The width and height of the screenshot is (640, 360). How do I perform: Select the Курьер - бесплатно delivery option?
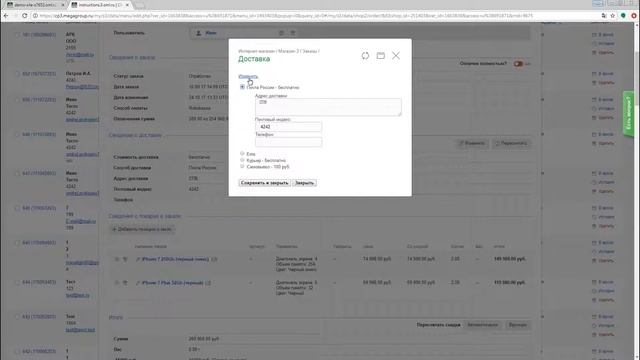[x=242, y=160]
